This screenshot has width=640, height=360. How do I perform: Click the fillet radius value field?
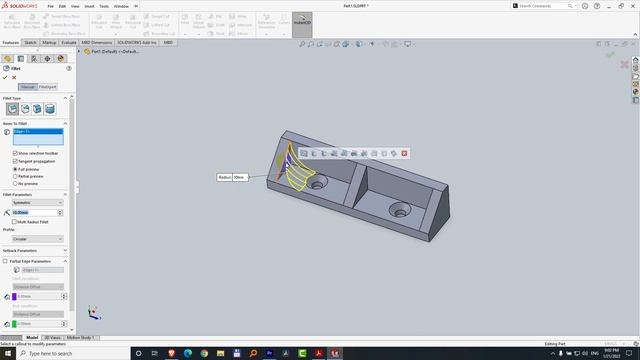point(35,213)
